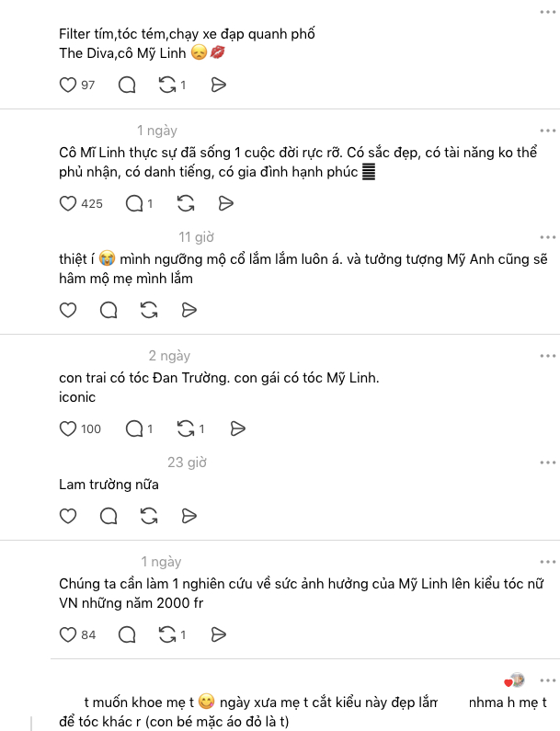Like the 'Lam trường nữa' reply
560x731 pixels.
tap(68, 516)
